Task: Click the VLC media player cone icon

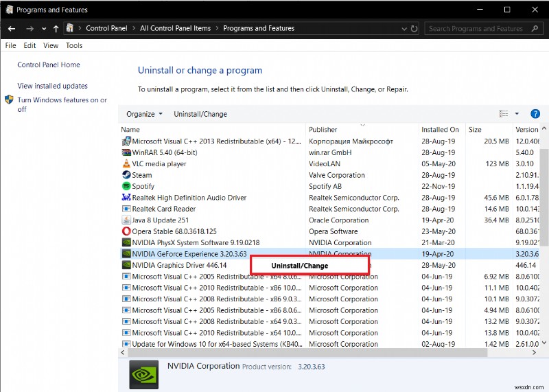Action: 126,163
